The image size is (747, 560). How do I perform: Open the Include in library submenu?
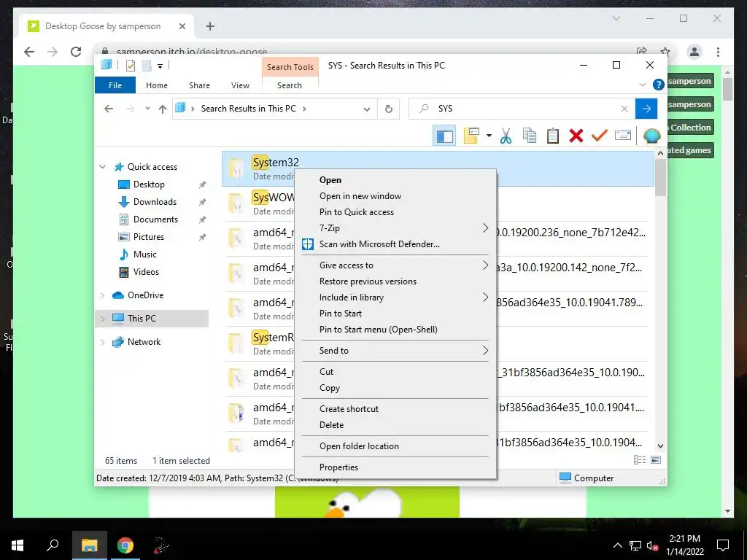point(395,297)
